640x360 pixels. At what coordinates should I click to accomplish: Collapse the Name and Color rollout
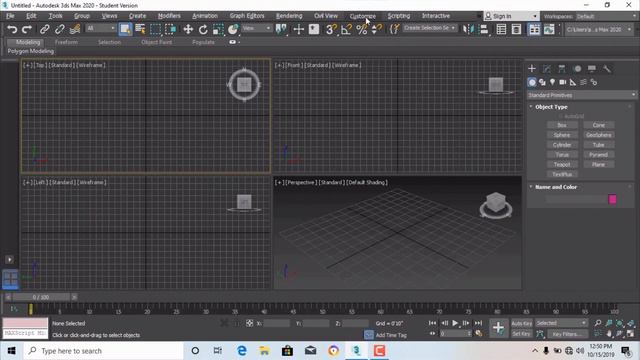point(531,187)
